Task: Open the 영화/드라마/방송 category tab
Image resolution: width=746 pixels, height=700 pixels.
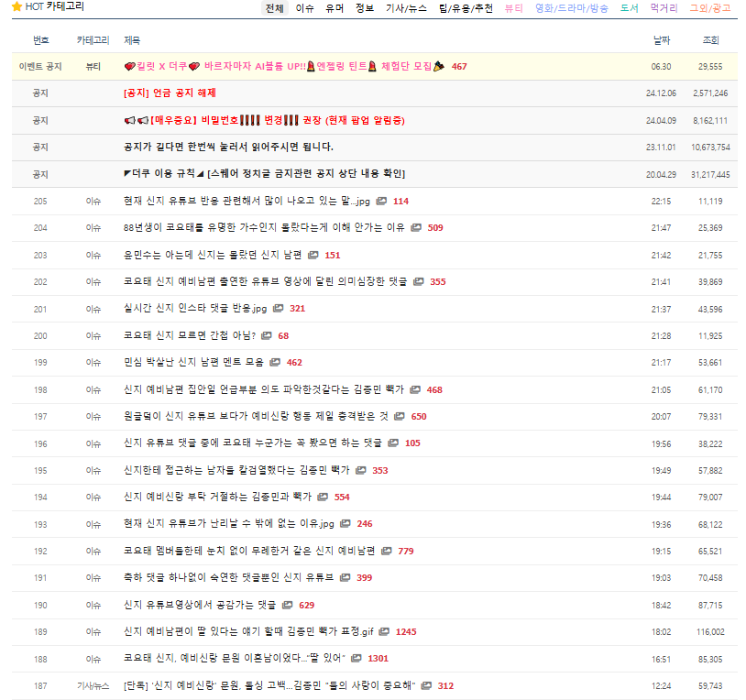Action: click(571, 8)
